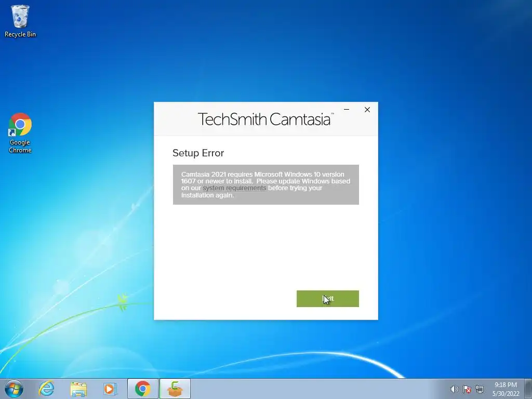Image resolution: width=532 pixels, height=399 pixels.
Task: Click the Camtasia 2021 requires message text
Action: [265, 184]
